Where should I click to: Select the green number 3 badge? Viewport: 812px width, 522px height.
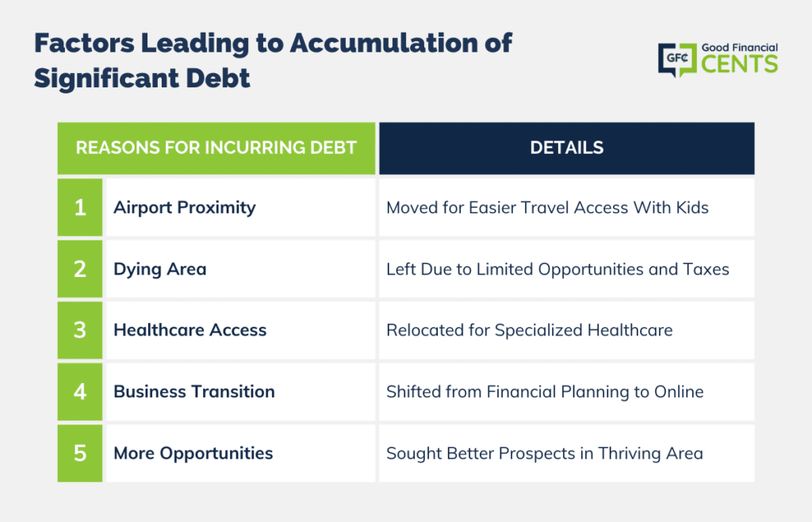[80, 330]
